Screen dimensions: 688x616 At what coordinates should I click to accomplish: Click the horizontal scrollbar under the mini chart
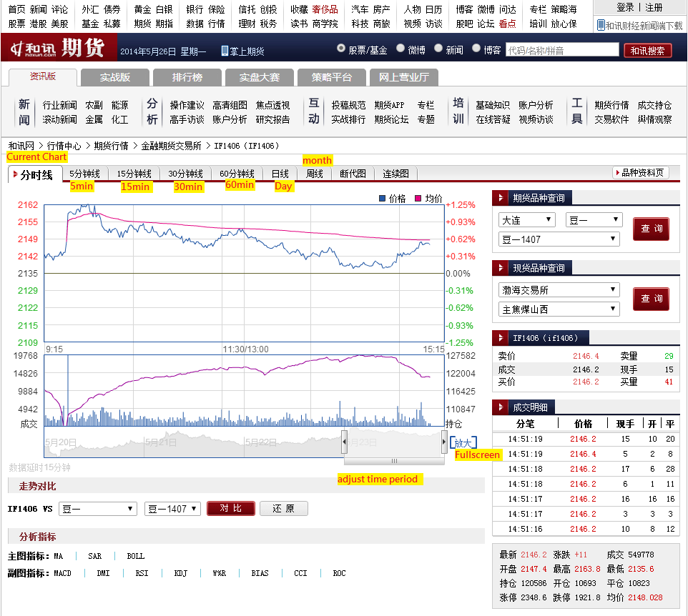tap(394, 461)
